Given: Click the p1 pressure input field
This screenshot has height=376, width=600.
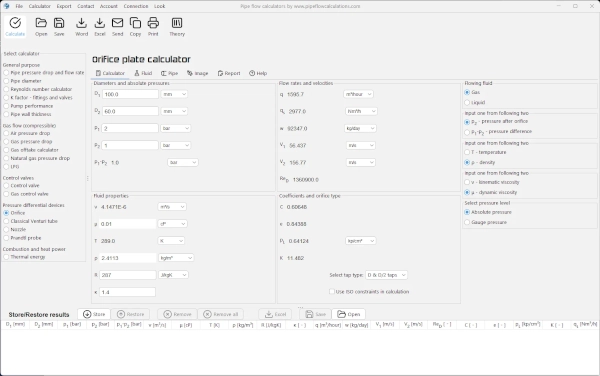Looking at the screenshot, I should tap(130, 128).
